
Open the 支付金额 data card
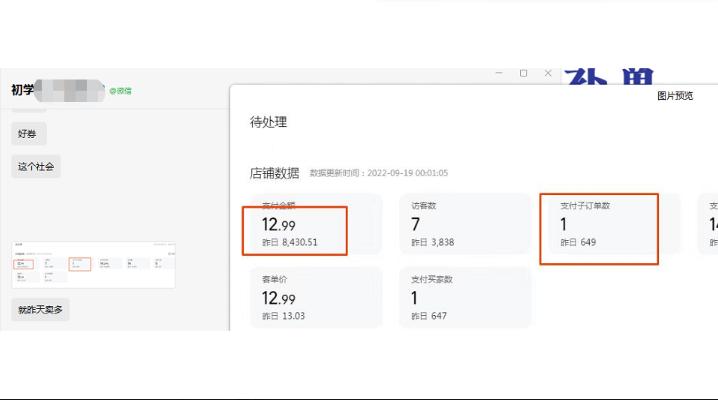coord(315,224)
